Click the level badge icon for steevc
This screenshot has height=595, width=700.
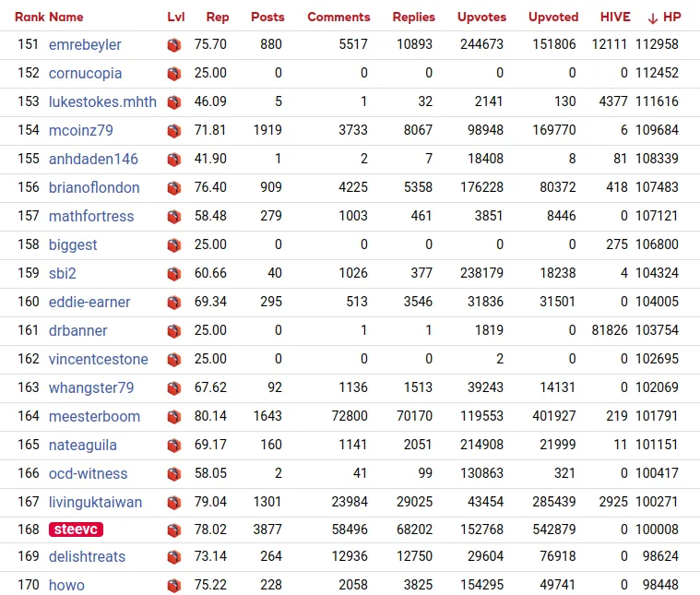[174, 530]
